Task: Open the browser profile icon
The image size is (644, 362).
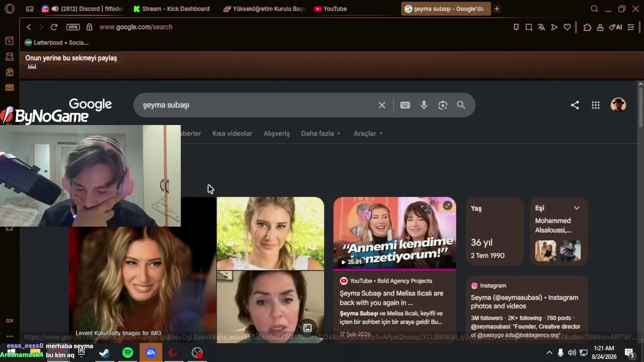Action: (x=600, y=27)
